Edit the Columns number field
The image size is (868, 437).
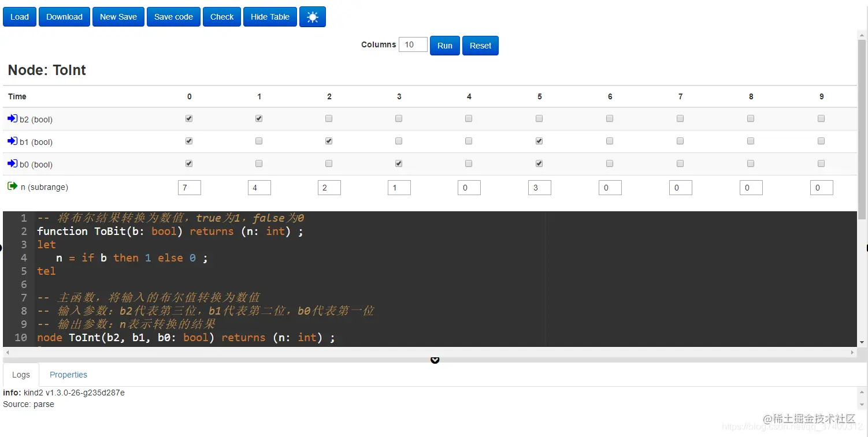[413, 44]
